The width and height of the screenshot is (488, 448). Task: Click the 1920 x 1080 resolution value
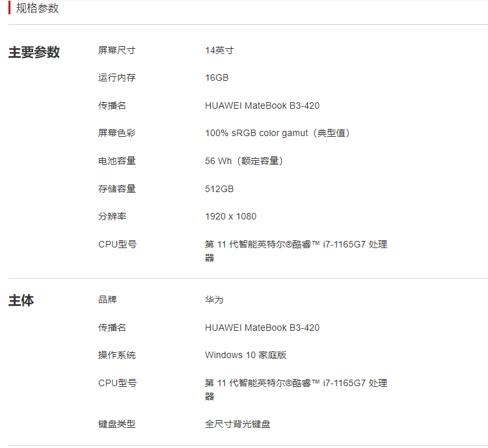(230, 217)
